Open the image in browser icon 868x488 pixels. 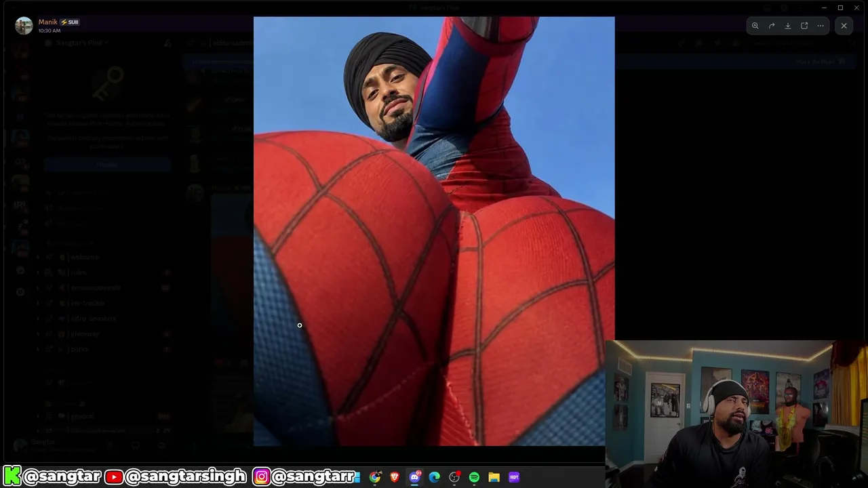pos(804,26)
